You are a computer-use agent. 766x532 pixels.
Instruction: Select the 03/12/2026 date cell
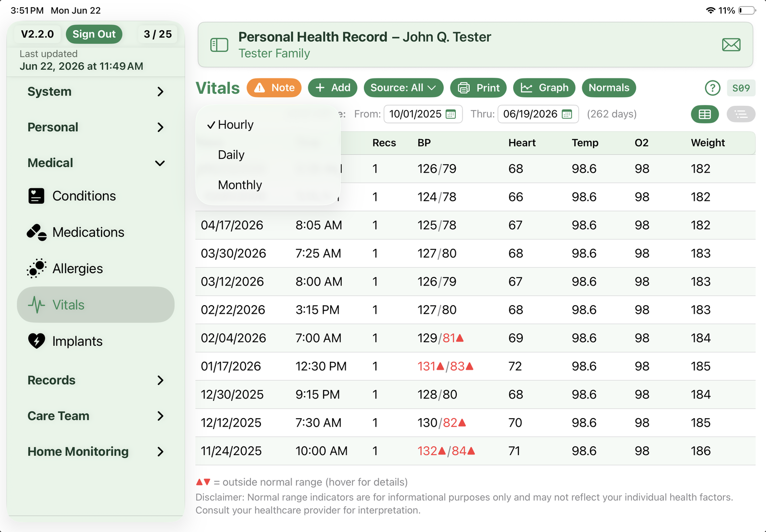(232, 282)
